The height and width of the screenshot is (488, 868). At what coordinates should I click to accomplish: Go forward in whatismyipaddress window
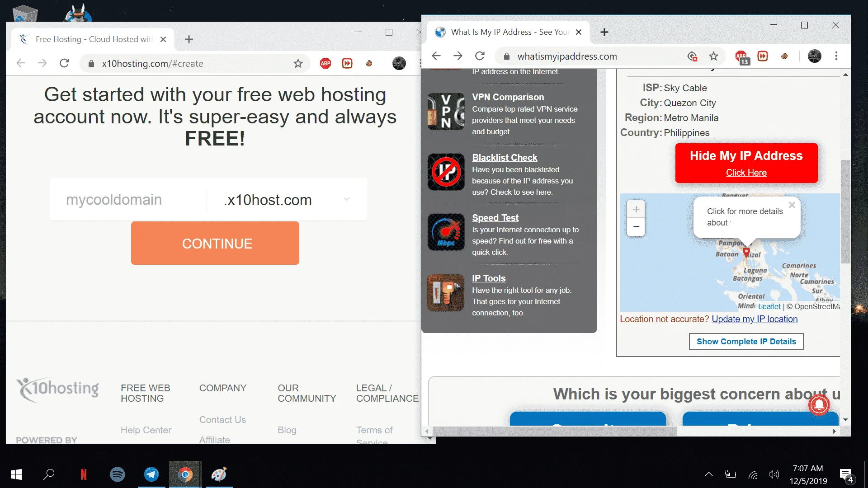click(458, 56)
